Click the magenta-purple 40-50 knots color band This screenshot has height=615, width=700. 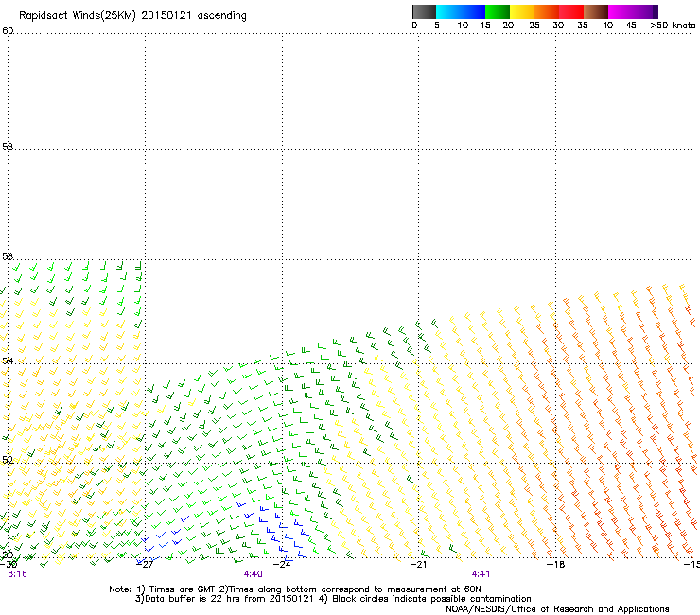(x=633, y=11)
